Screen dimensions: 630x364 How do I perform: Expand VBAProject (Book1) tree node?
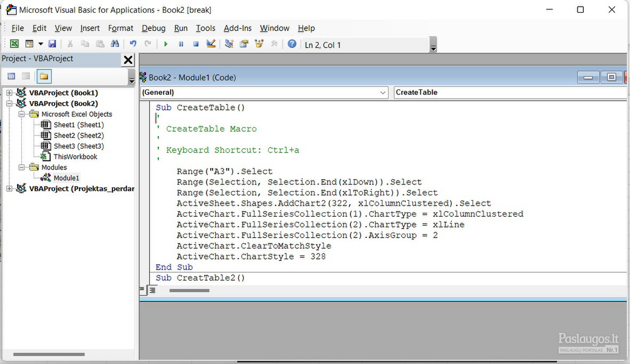[x=9, y=93]
